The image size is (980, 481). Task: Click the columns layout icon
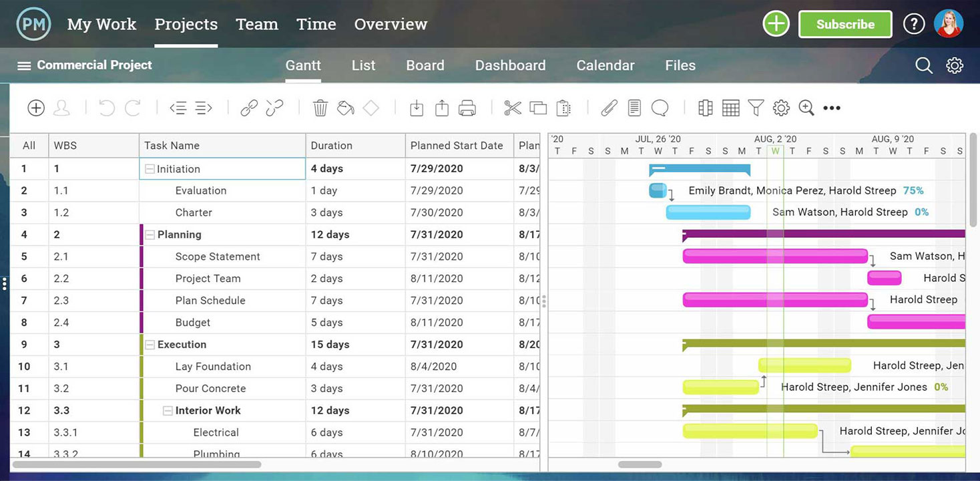coord(706,108)
